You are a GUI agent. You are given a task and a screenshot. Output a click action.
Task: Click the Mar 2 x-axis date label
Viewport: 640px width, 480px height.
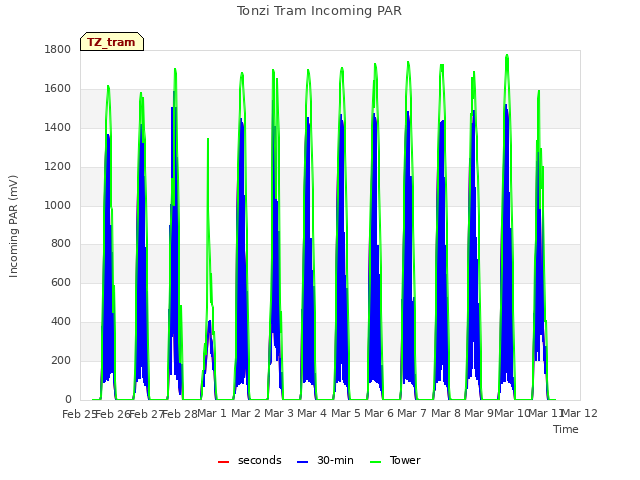(x=246, y=413)
